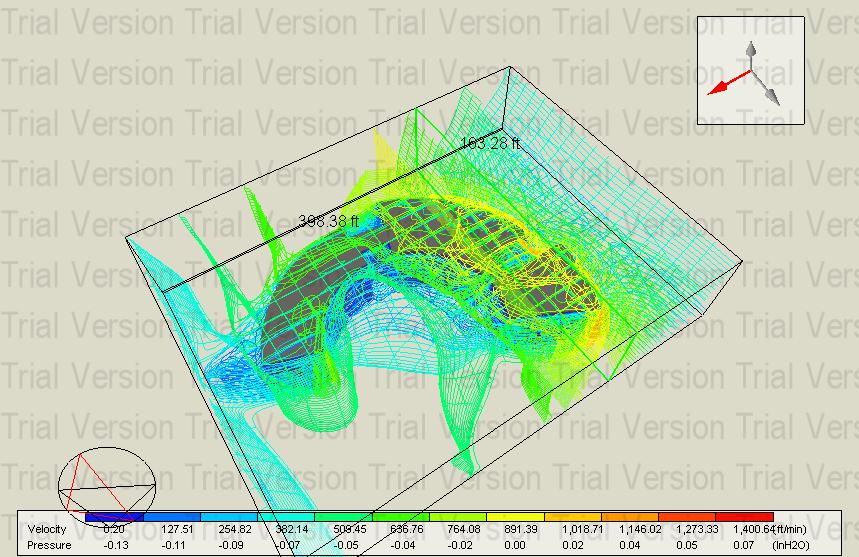This screenshot has width=859, height=557.
Task: Click the Velocity label in legend
Action: 47,530
